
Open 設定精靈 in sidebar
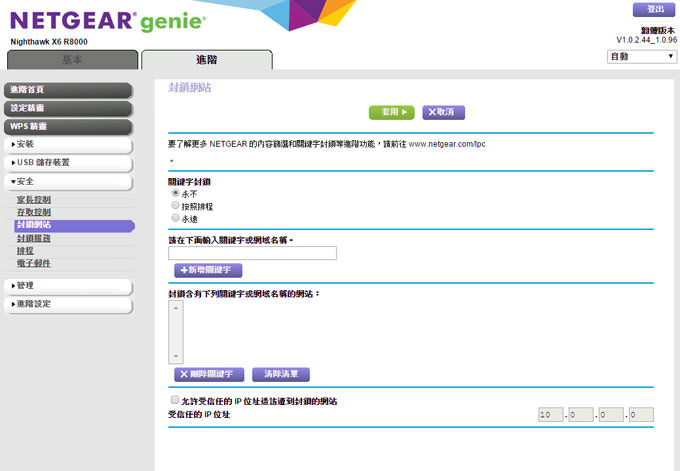68,108
